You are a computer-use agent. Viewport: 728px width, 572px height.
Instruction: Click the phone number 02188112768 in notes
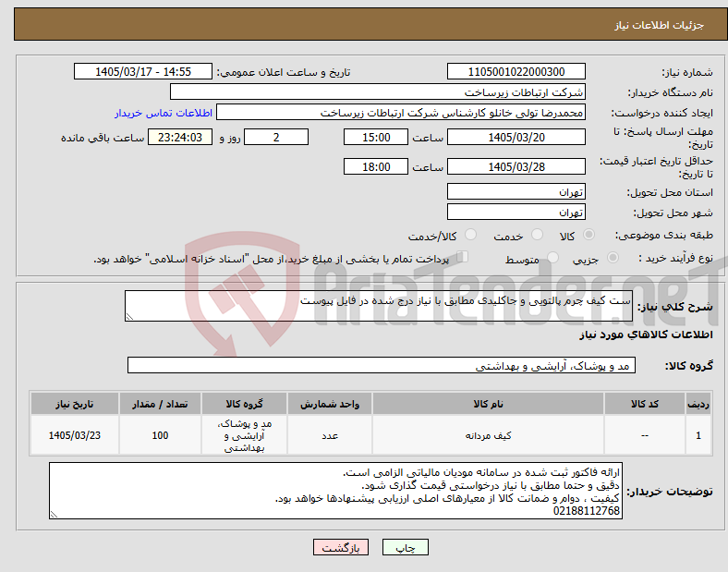click(586, 511)
